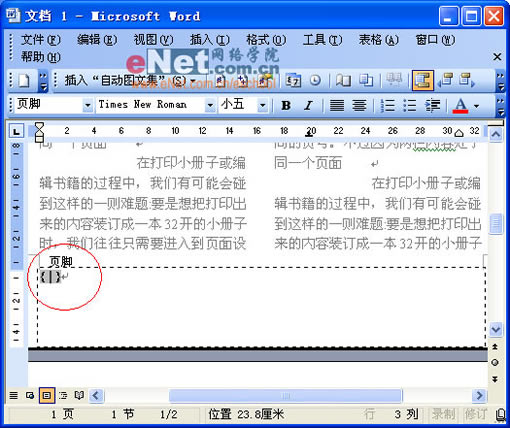Viewport: 510px width, 428px height.
Task: Insert the date field icon
Action: (293, 81)
